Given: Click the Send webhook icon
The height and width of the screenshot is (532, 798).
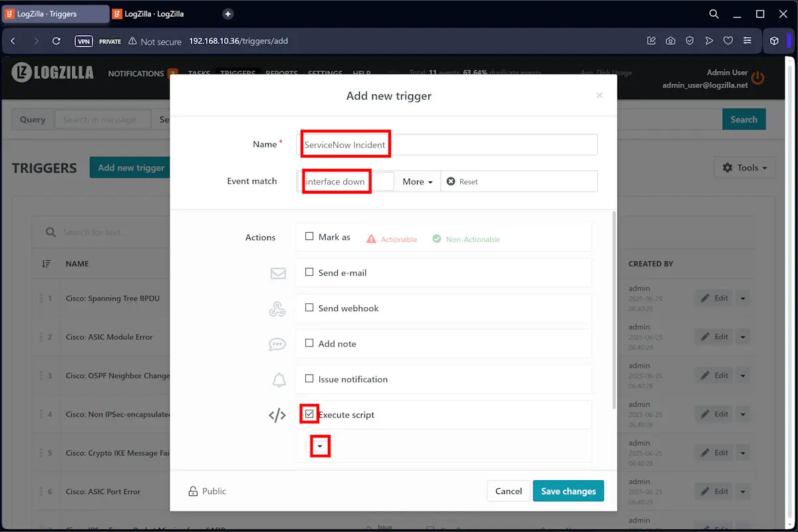Looking at the screenshot, I should [278, 309].
